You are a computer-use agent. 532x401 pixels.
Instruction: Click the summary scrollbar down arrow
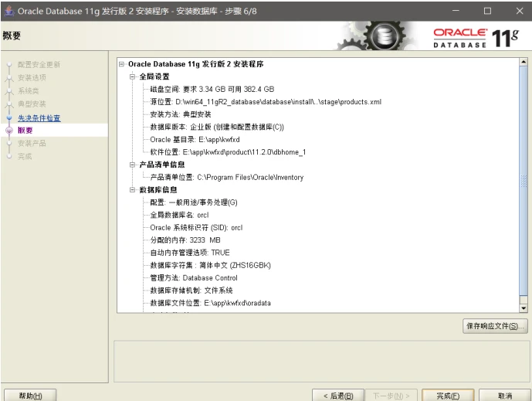tap(524, 308)
